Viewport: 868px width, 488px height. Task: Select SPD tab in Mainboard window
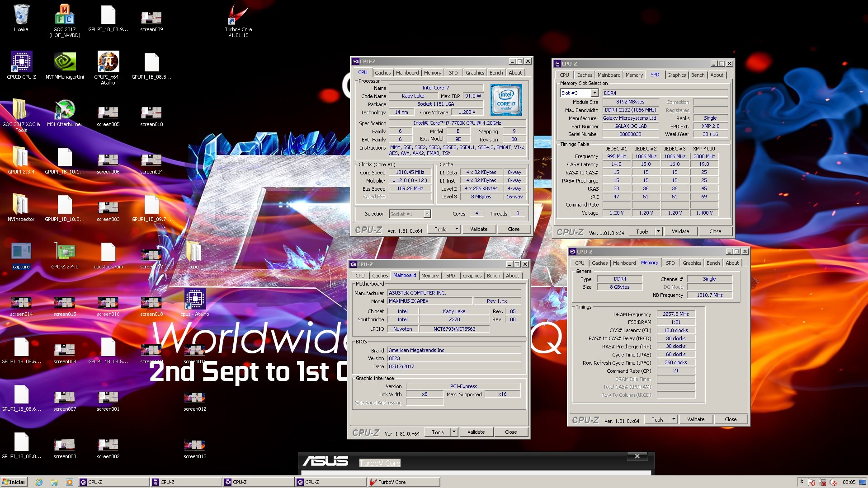(x=450, y=276)
